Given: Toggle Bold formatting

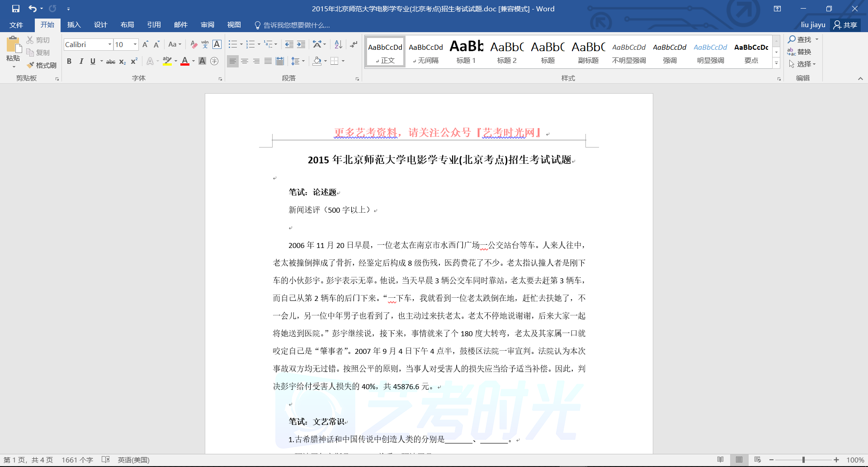Looking at the screenshot, I should point(69,62).
